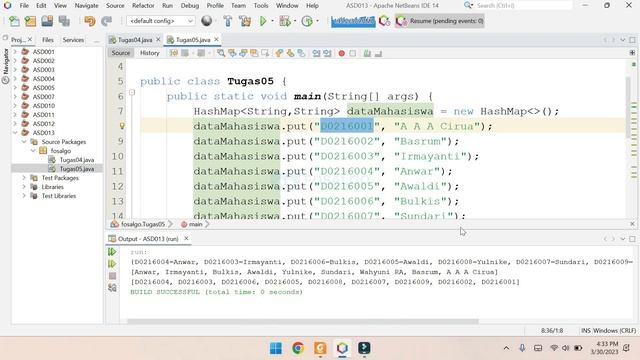Toggle Highlight Search editor icon
The width and height of the screenshot is (640, 360).
tap(254, 53)
